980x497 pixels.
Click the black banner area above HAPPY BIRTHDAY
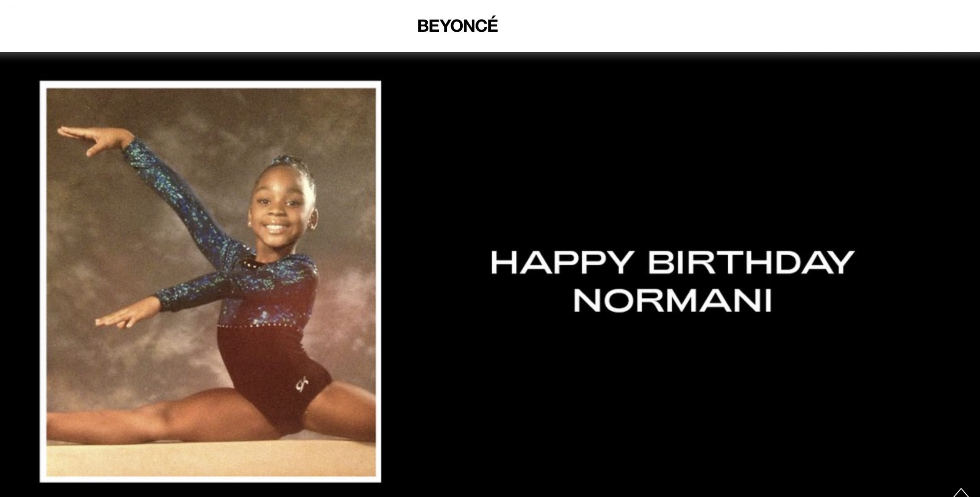tap(672, 153)
